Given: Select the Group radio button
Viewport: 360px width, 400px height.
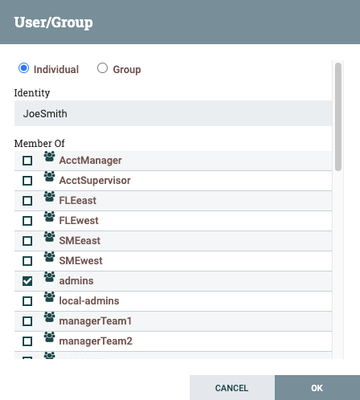Looking at the screenshot, I should [x=102, y=68].
